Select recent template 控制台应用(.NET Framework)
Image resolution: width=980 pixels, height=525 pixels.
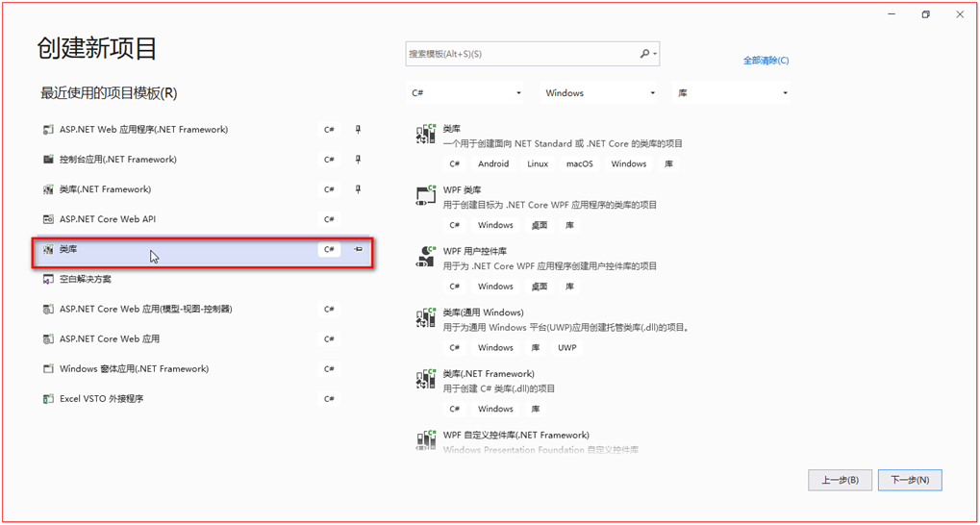(118, 160)
